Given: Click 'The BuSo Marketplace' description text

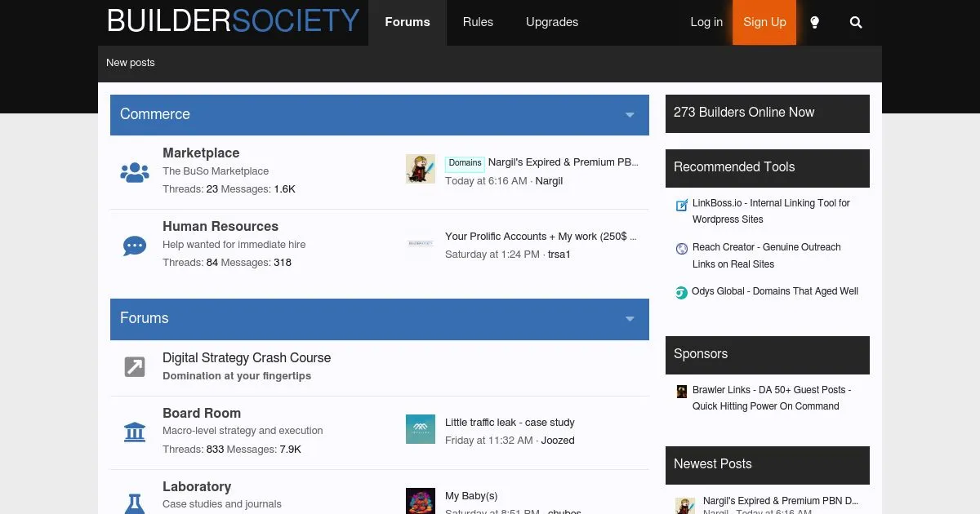Looking at the screenshot, I should tap(216, 171).
